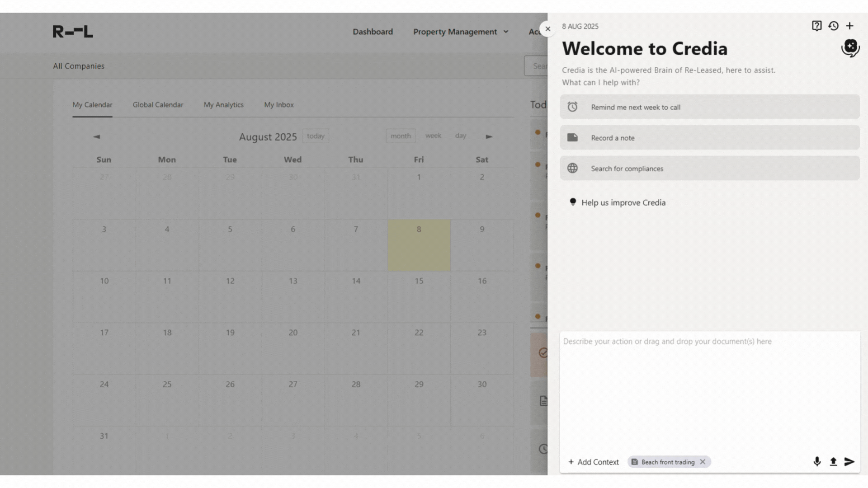
Task: Choose the Record a note suggestion
Action: point(709,138)
